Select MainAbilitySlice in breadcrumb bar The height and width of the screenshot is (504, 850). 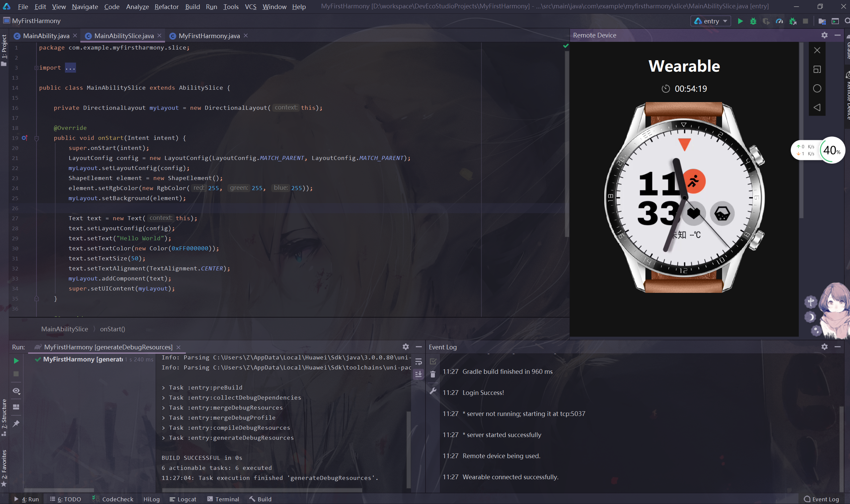point(65,329)
